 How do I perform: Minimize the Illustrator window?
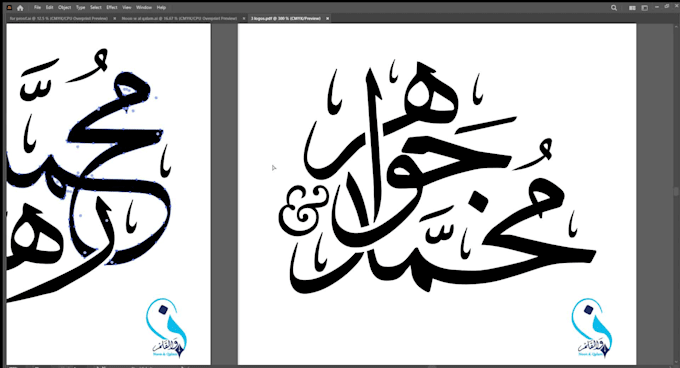(x=657, y=7)
